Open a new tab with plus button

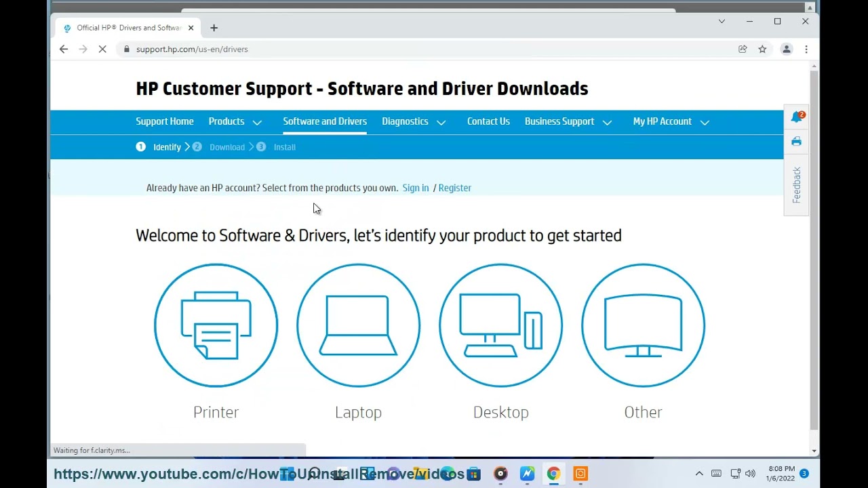(214, 28)
